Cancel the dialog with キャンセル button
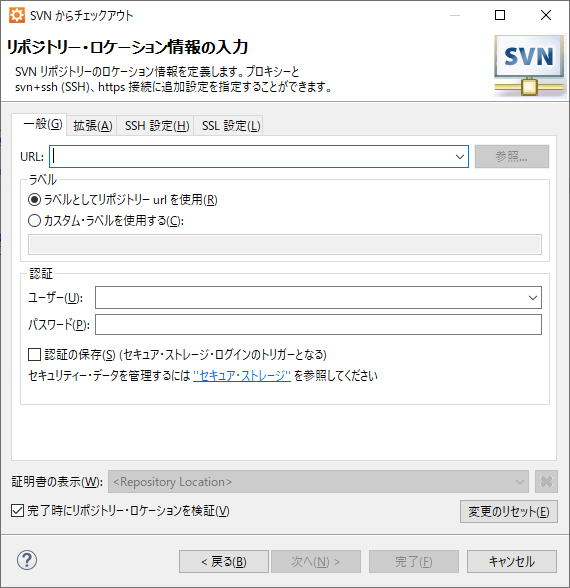Viewport: 570px width, 588px height. [x=512, y=561]
